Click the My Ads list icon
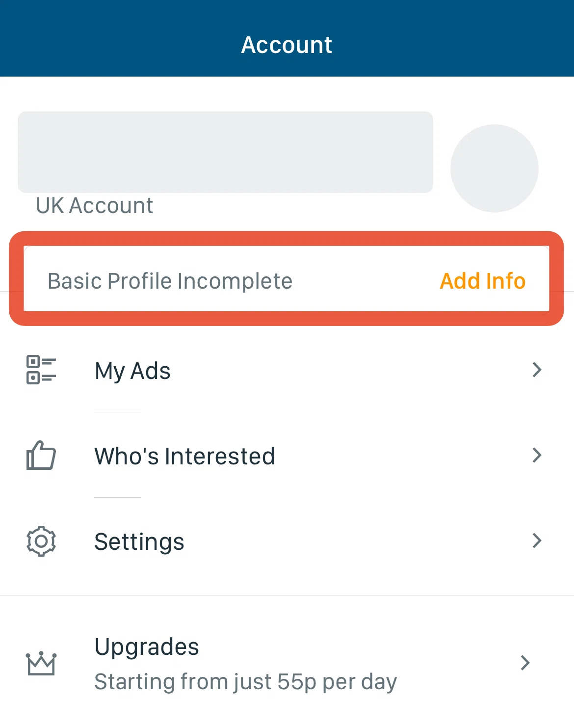This screenshot has width=574, height=728. click(41, 370)
